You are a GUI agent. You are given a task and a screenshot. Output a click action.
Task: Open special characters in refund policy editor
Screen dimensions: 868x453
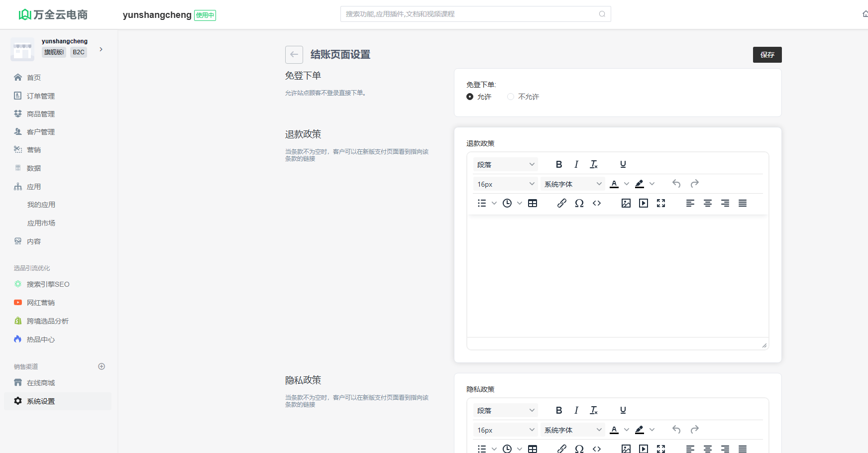point(579,203)
